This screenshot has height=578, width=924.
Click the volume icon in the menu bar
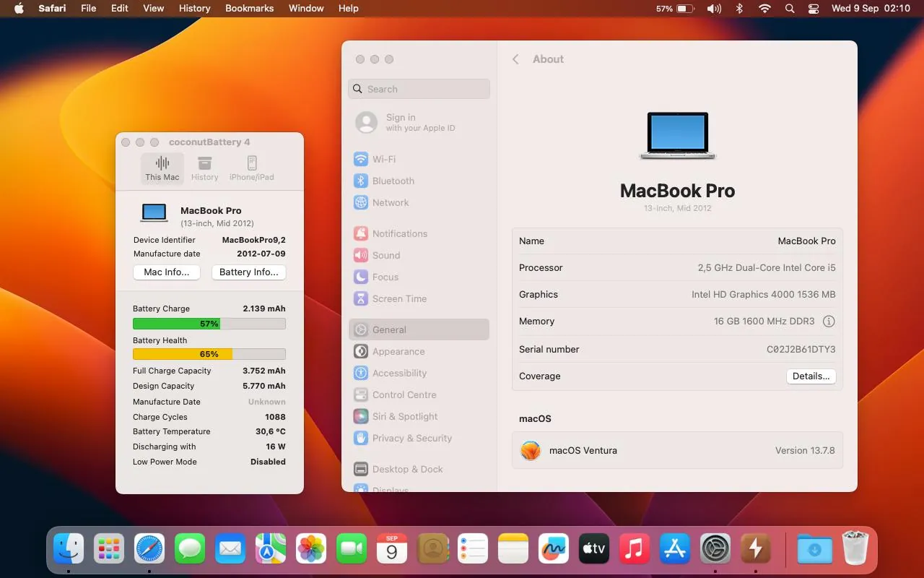[x=714, y=9]
